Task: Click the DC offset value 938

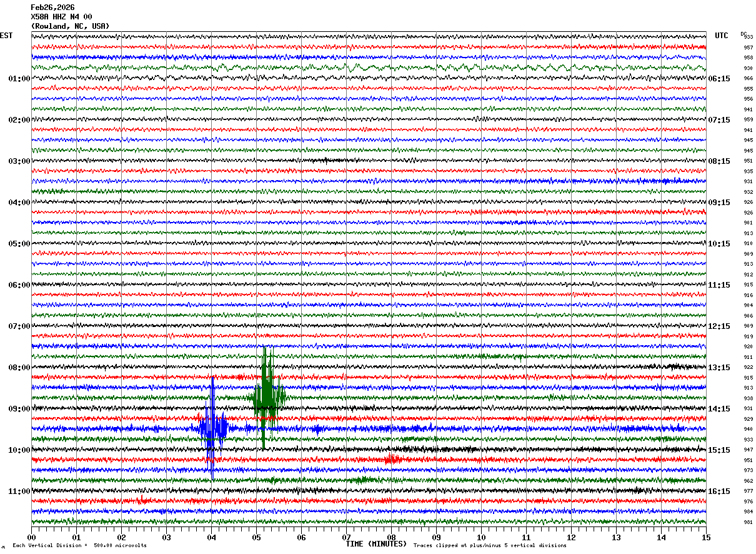Action: point(748,398)
